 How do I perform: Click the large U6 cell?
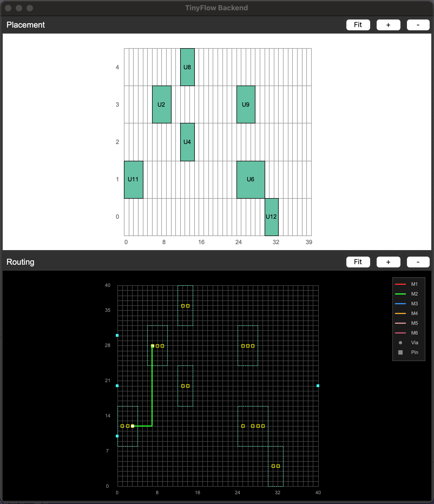coord(251,179)
